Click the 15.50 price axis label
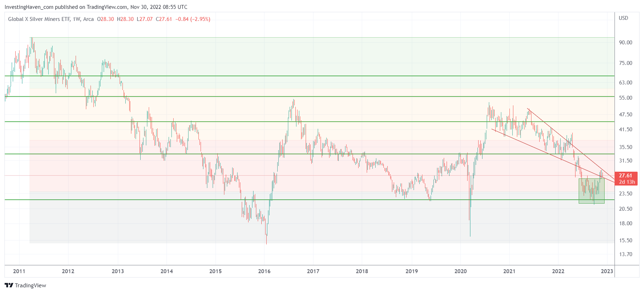The height and width of the screenshot is (293, 644). (x=626, y=241)
